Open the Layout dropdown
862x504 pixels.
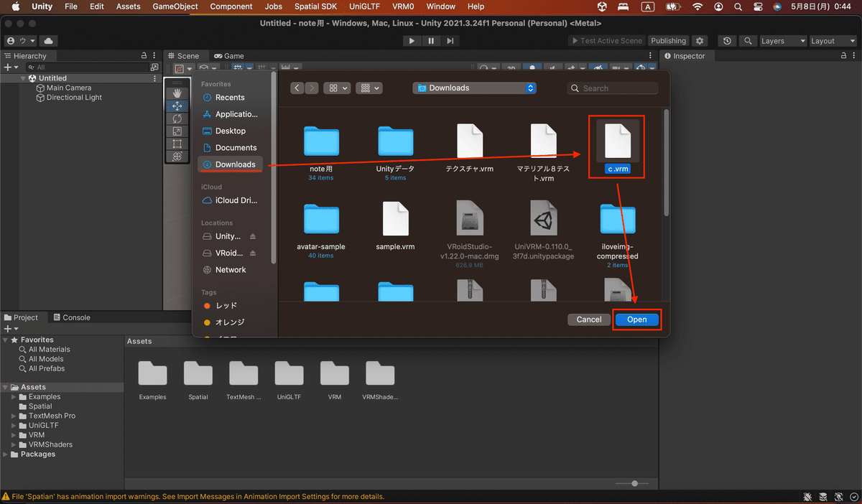click(833, 41)
